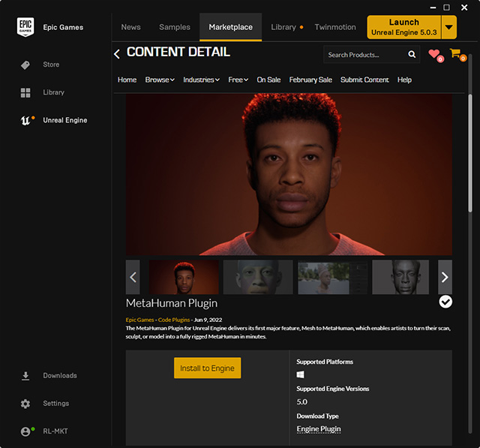Expand the Launch engine version dropdown arrow
This screenshot has width=480, height=448.
(448, 28)
